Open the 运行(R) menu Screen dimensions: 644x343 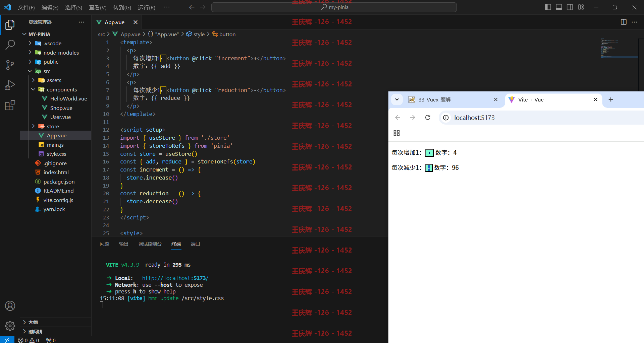coord(147,7)
